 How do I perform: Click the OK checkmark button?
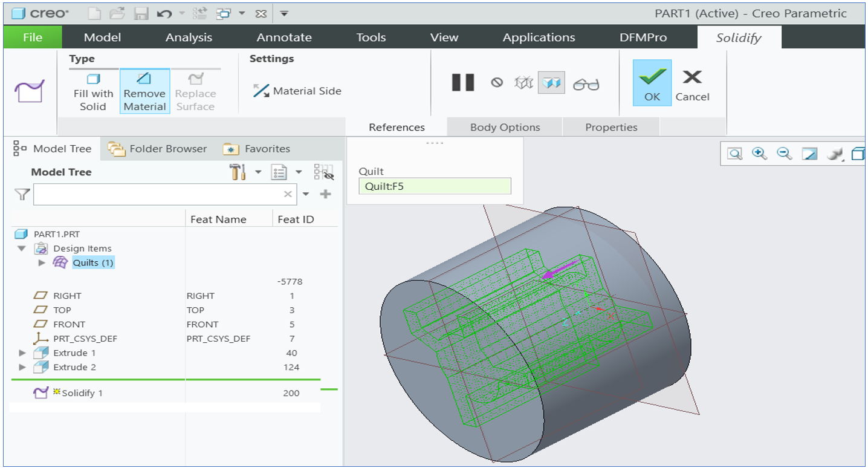click(x=652, y=83)
